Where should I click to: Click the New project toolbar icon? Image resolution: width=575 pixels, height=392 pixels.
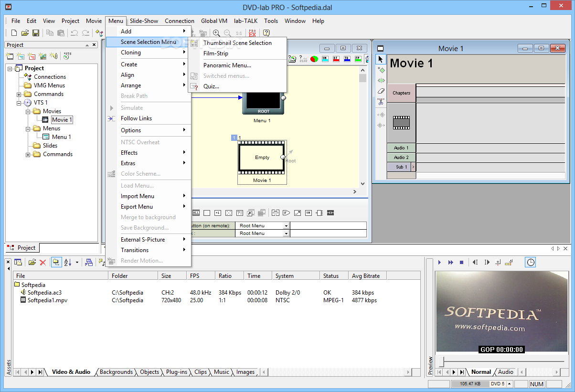pos(14,33)
